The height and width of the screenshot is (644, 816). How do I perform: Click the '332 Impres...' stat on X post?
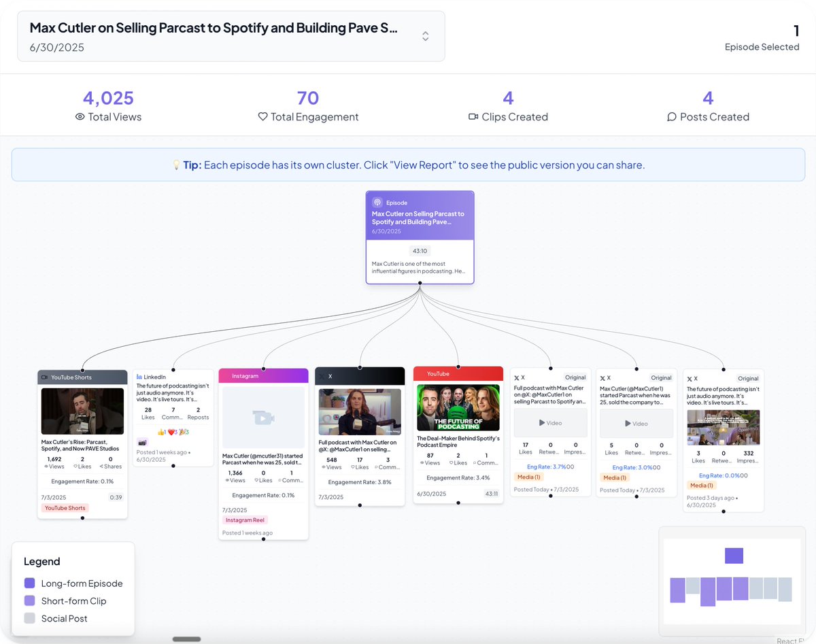coord(749,457)
